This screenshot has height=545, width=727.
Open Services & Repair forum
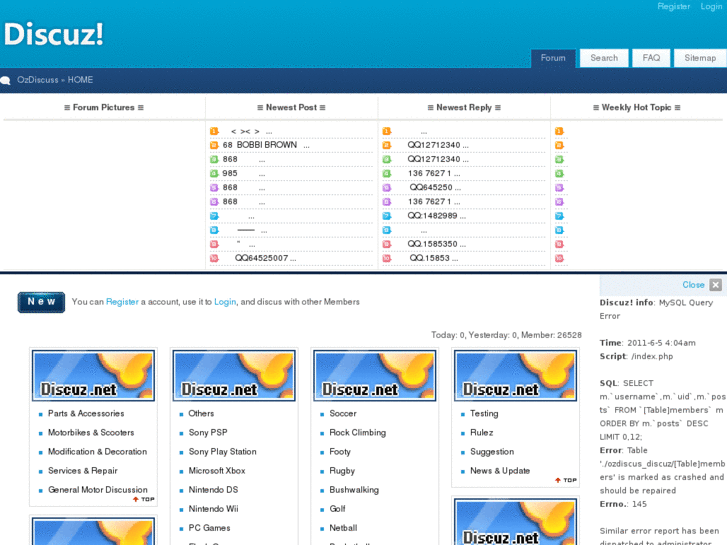(83, 470)
